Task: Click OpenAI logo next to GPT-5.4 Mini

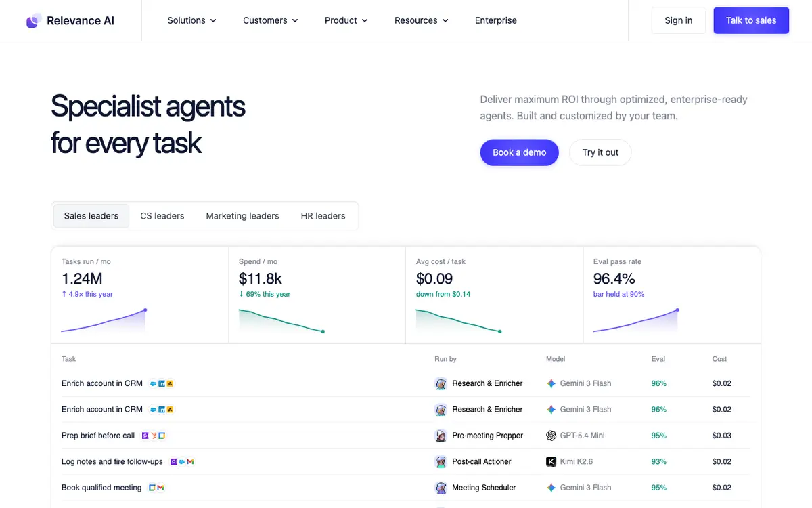Action: 551,436
